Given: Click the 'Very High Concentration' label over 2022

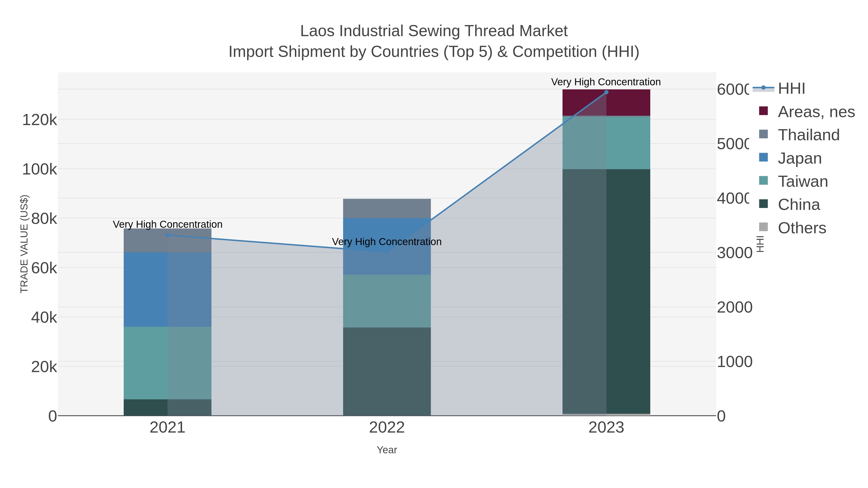Looking at the screenshot, I should pos(387,242).
